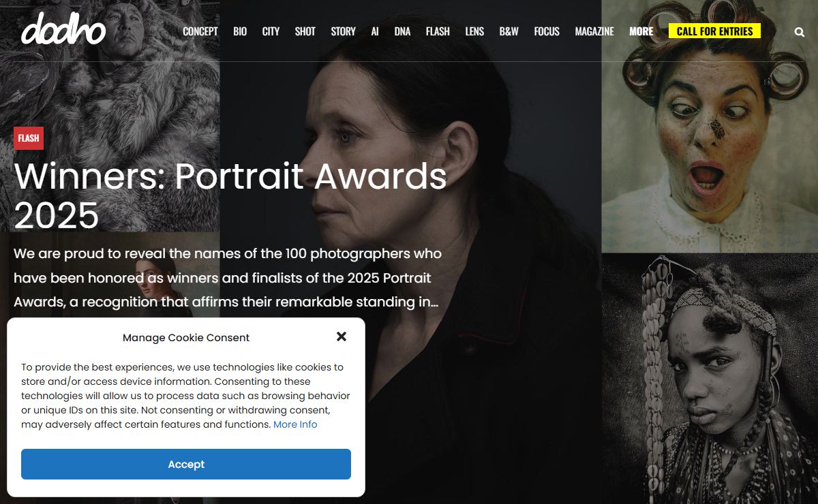The width and height of the screenshot is (818, 504).
Task: Expand the MORE menu
Action: tap(641, 31)
